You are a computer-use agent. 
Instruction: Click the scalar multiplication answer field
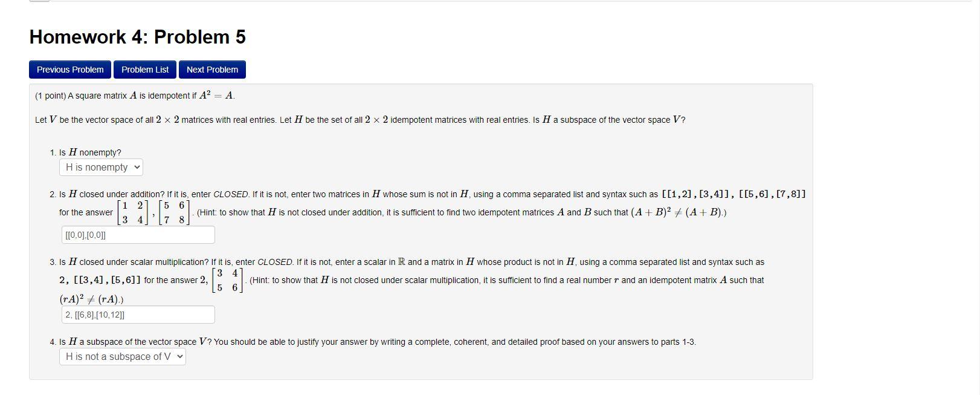(x=138, y=314)
